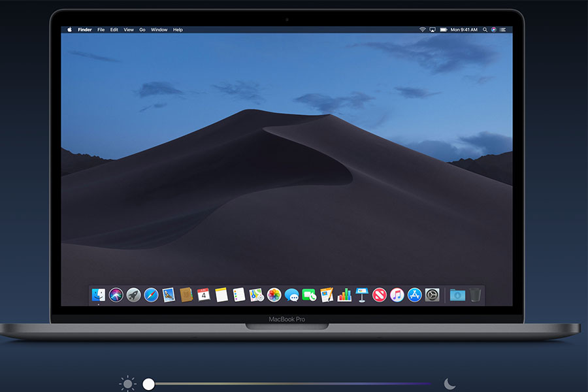This screenshot has height=392, width=588.
Task: Click the battery status icon
Action: point(443,29)
